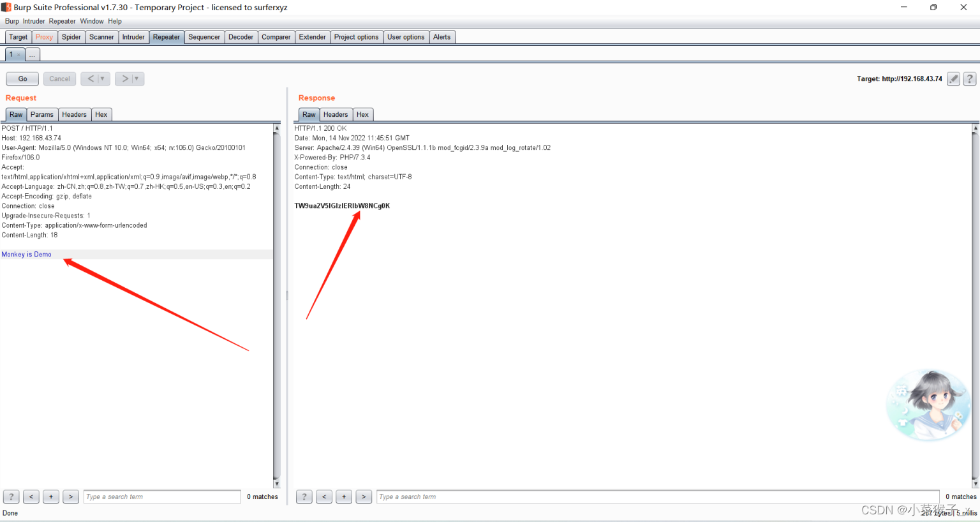Screen dimensions: 980x522
Task: Jump to previous match in request search
Action: [x=31, y=496]
